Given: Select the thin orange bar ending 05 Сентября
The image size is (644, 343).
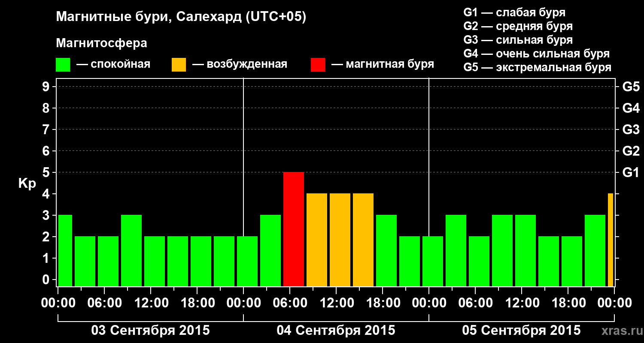Looking at the screenshot, I should pos(611,240).
